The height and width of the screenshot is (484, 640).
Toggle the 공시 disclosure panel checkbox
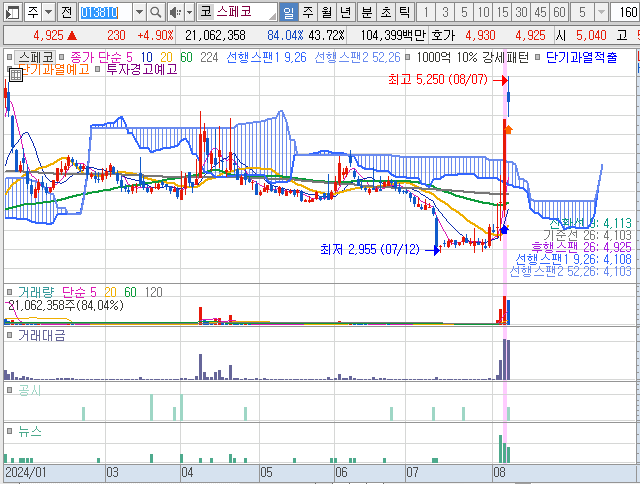coord(9,391)
